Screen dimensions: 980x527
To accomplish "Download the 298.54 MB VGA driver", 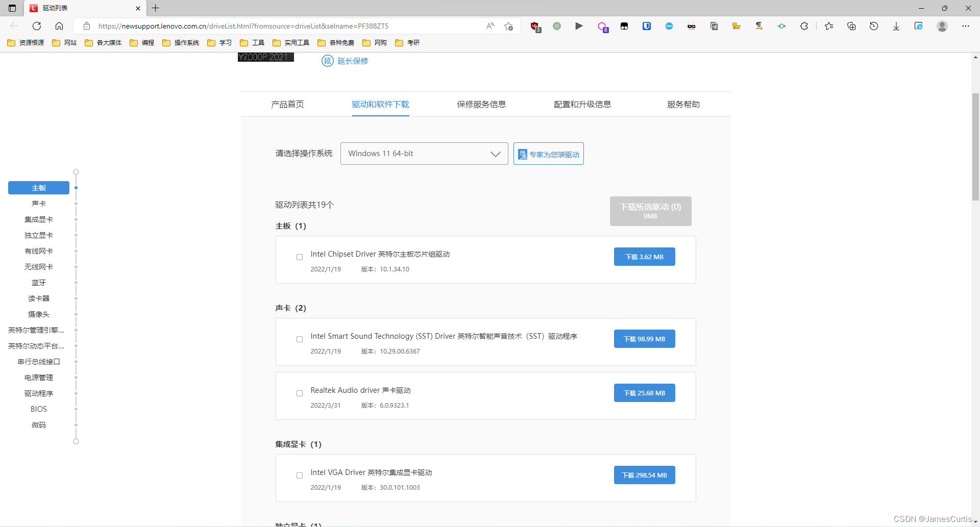I will coord(644,475).
